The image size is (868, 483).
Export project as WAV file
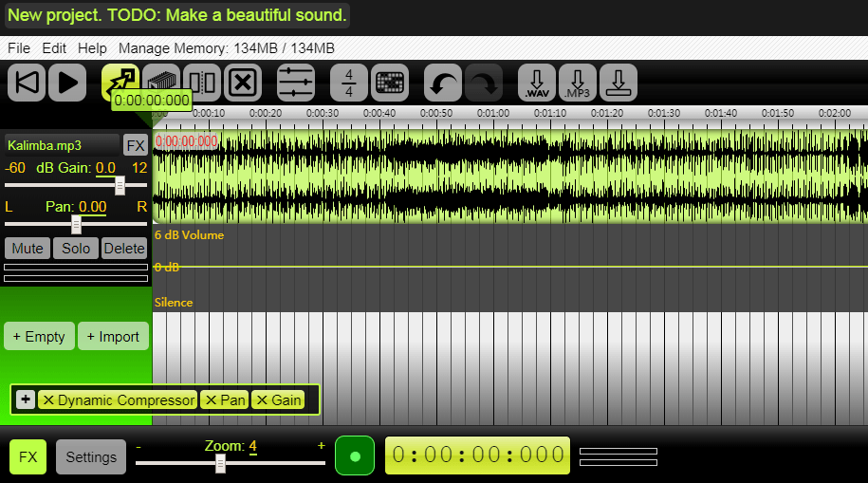537,84
